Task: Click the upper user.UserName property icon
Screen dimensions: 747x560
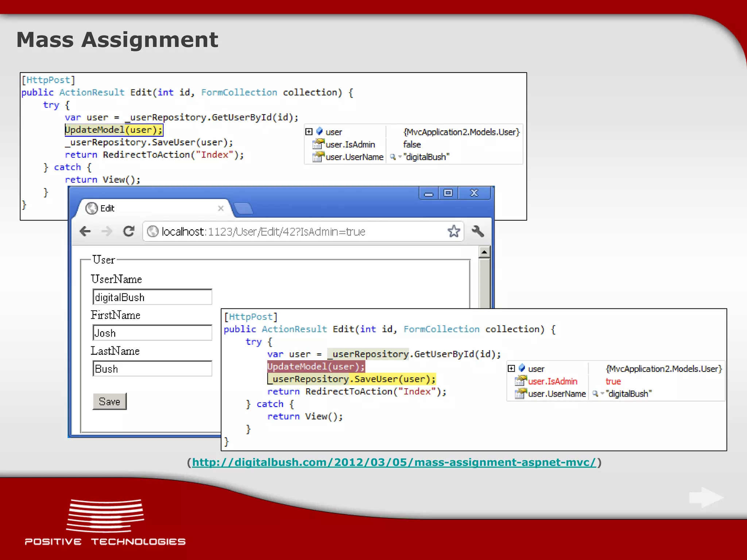Action: pyautogui.click(x=318, y=157)
